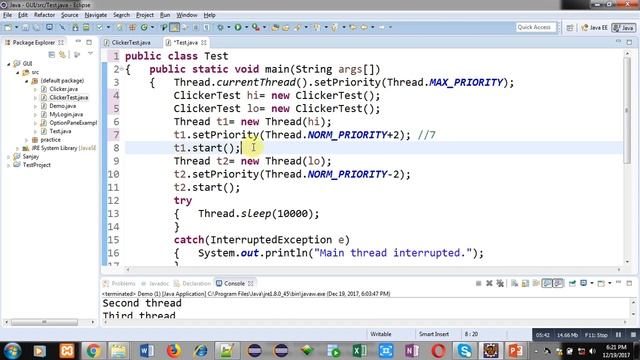Screen dimensions: 640x360
Task: Open Microsoft Word from the taskbar
Action: [146, 351]
